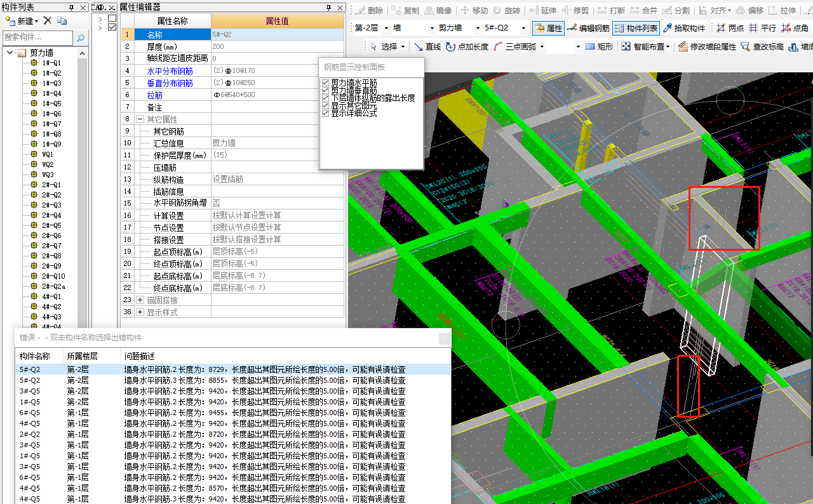
Task: Click the 合并 merge tool
Action: 643,10
